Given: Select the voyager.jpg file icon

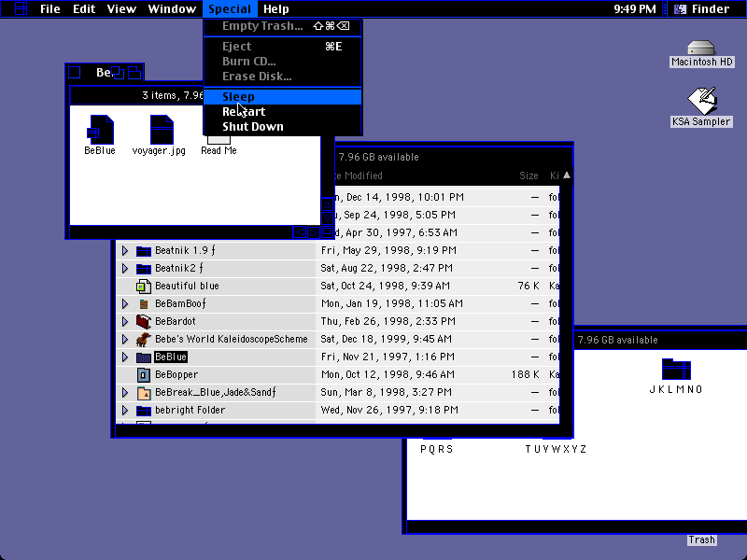Looking at the screenshot, I should click(162, 130).
